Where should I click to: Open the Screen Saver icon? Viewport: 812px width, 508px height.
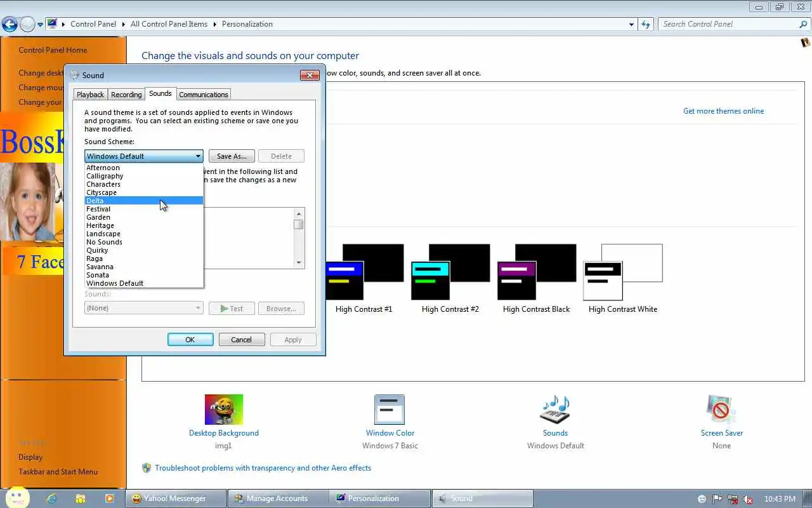point(721,410)
